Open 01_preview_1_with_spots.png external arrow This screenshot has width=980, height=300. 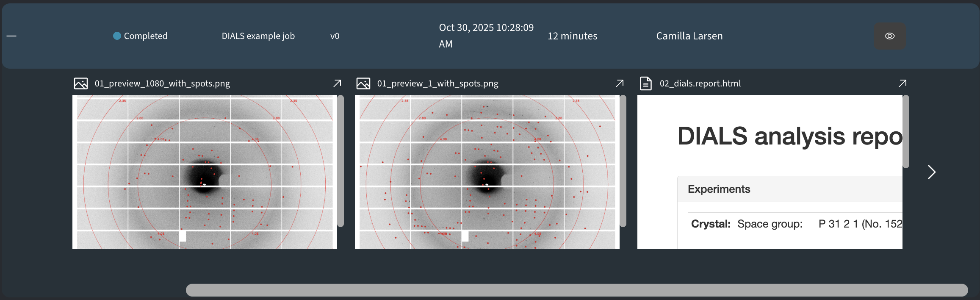point(620,83)
